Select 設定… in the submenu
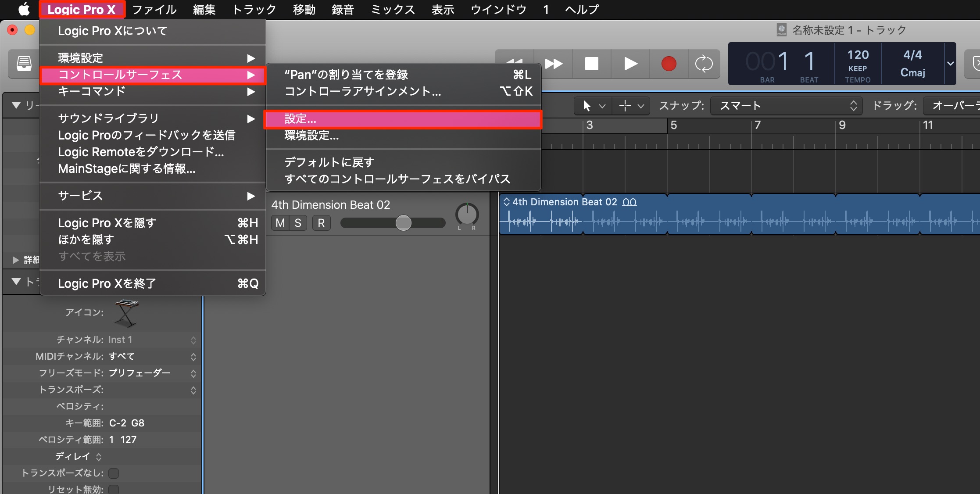Viewport: 980px width, 494px height. click(404, 119)
